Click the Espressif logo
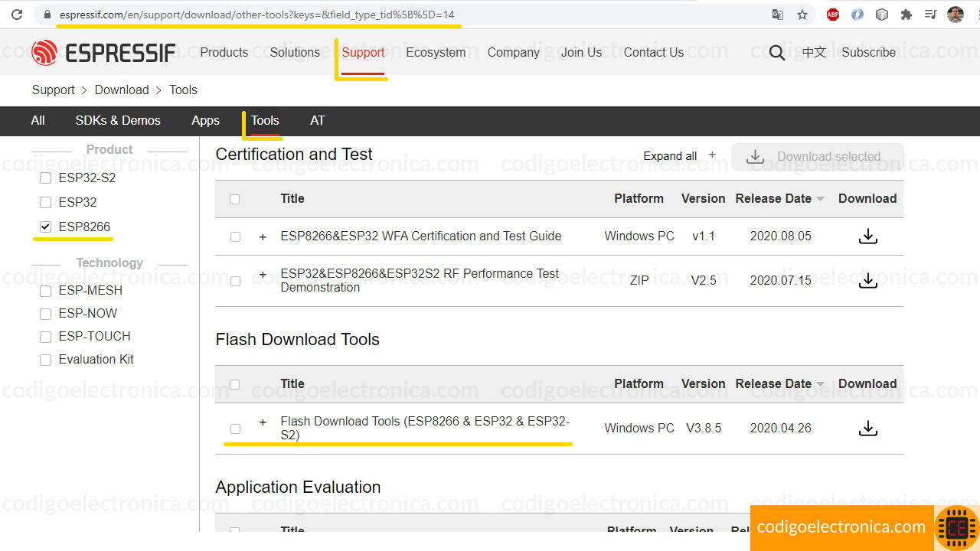Screen dimensions: 980x551 coord(103,52)
